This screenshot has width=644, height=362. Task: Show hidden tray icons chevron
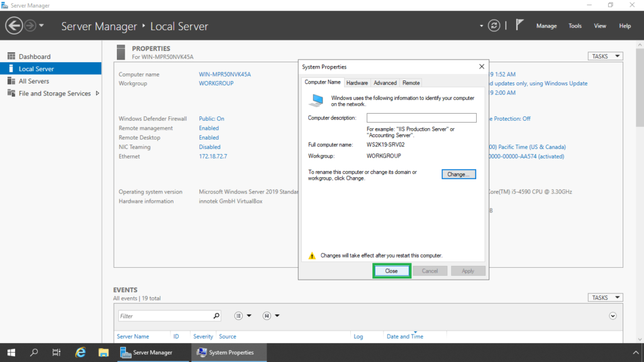(x=636, y=353)
